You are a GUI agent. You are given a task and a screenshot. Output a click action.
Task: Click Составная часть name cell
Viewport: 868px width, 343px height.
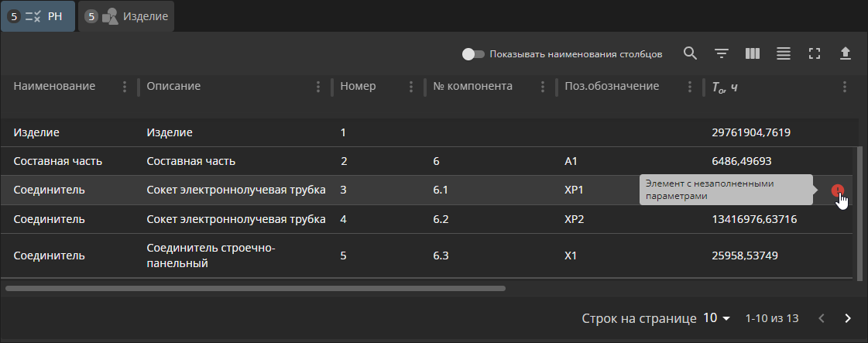57,162
